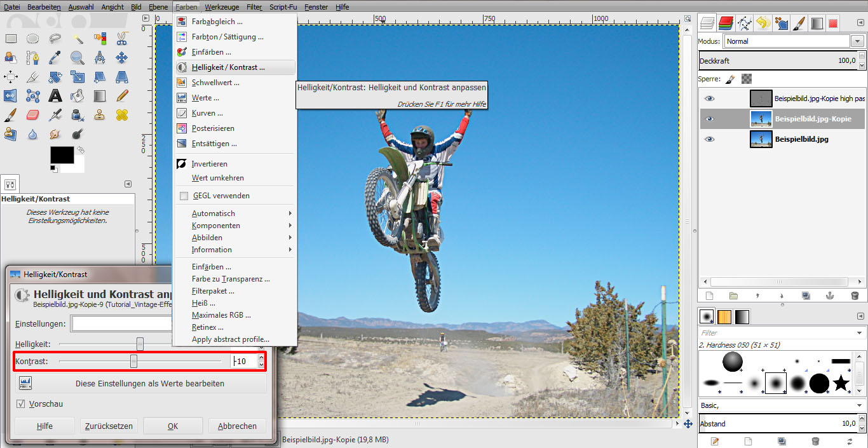Open the Paths panel icon
This screenshot has width=868, height=448.
[x=745, y=22]
